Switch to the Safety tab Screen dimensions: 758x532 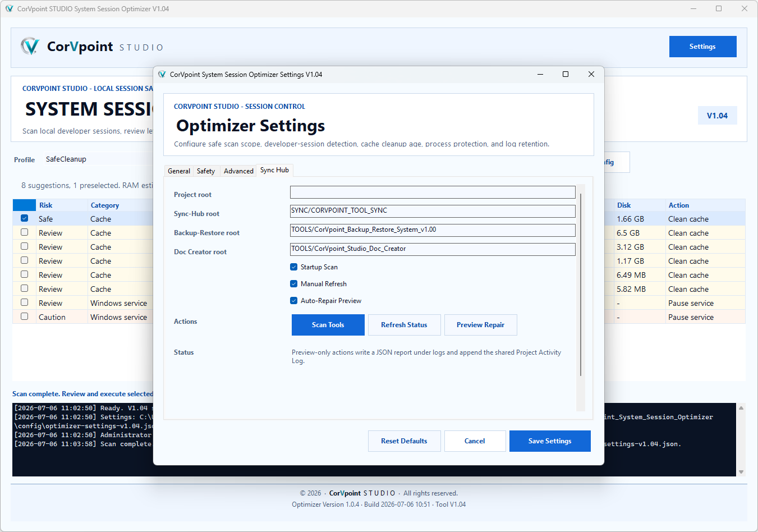coord(206,171)
